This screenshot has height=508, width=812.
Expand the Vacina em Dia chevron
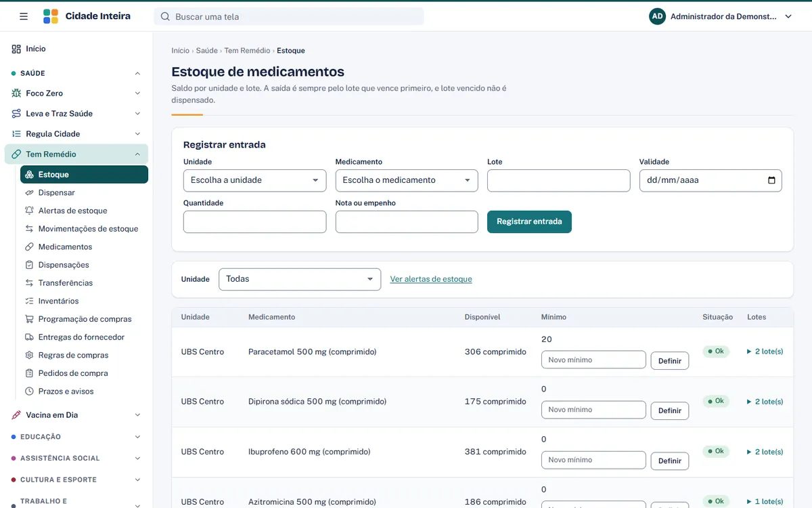point(137,415)
